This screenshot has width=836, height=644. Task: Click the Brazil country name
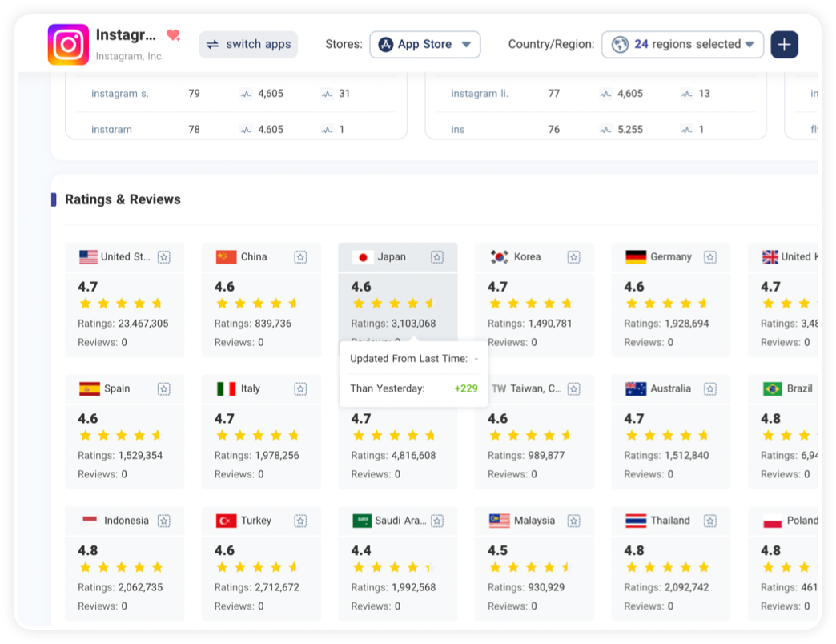pyautogui.click(x=800, y=388)
